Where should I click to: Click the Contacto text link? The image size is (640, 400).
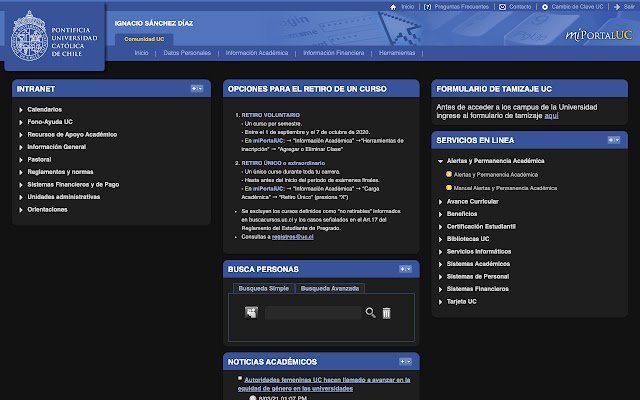(520, 7)
